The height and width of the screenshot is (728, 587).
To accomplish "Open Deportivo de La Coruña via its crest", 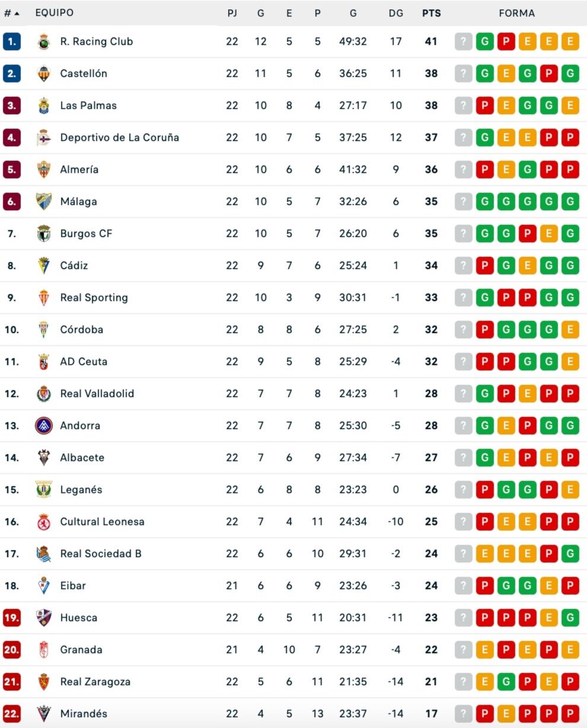I will pyautogui.click(x=43, y=137).
